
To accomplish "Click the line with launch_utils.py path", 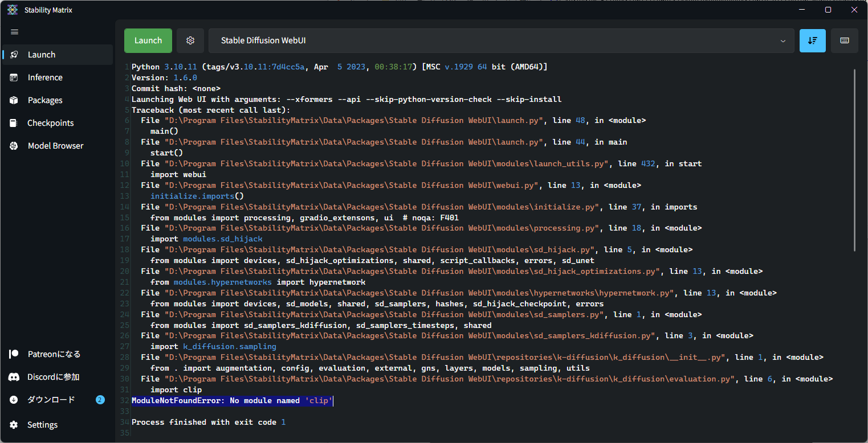I will 421,164.
